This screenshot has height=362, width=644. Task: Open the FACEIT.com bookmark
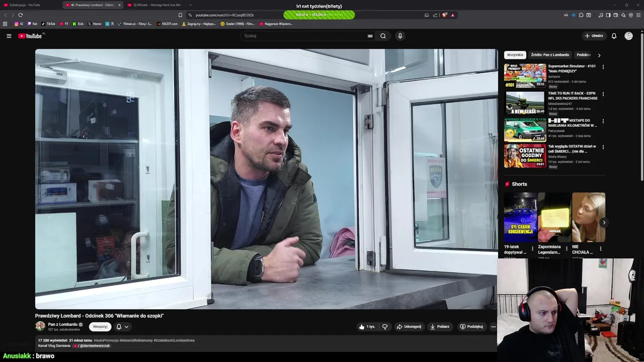168,24
